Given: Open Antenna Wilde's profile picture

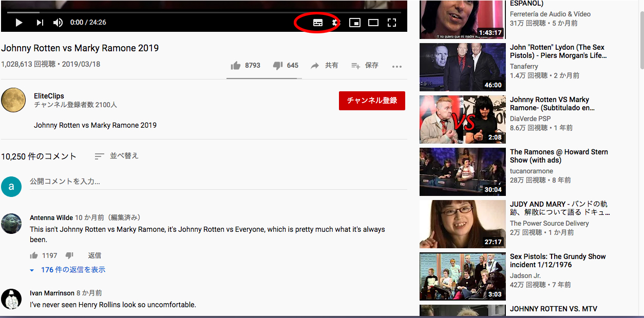Looking at the screenshot, I should coord(11,224).
